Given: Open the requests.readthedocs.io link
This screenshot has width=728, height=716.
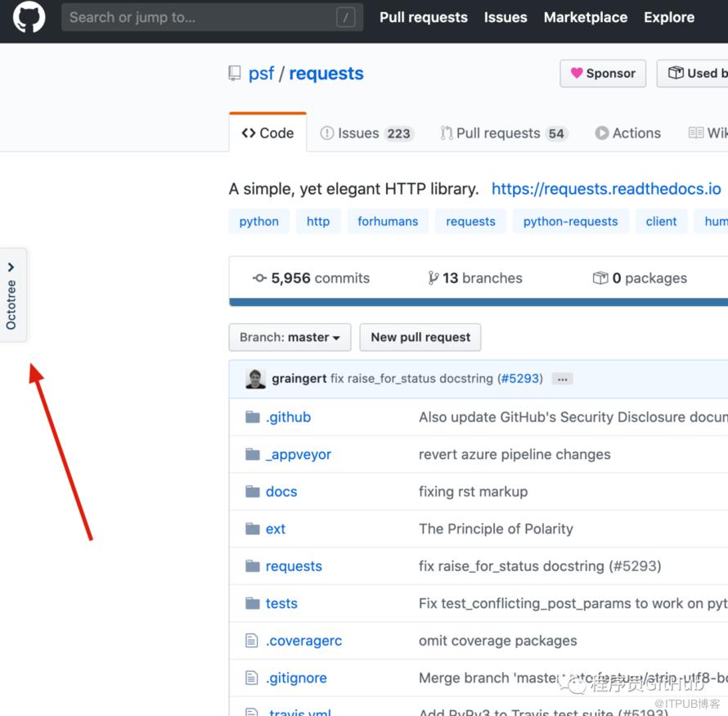Looking at the screenshot, I should click(x=606, y=189).
